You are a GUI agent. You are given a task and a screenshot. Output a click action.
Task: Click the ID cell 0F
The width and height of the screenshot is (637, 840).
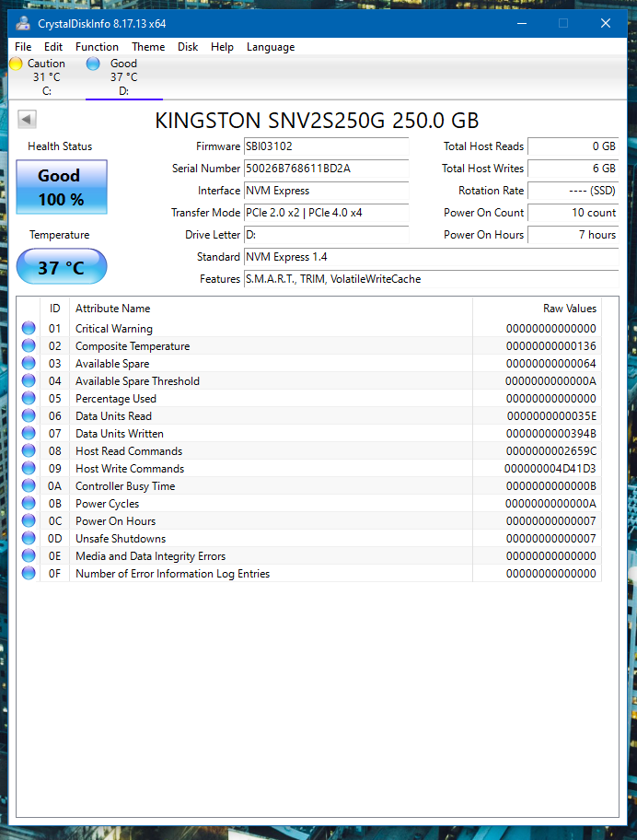click(54, 574)
